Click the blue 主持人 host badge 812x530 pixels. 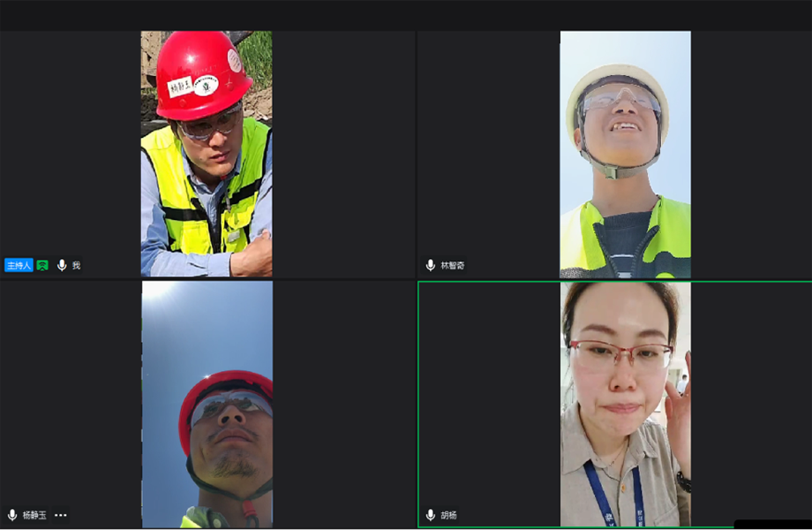(19, 265)
